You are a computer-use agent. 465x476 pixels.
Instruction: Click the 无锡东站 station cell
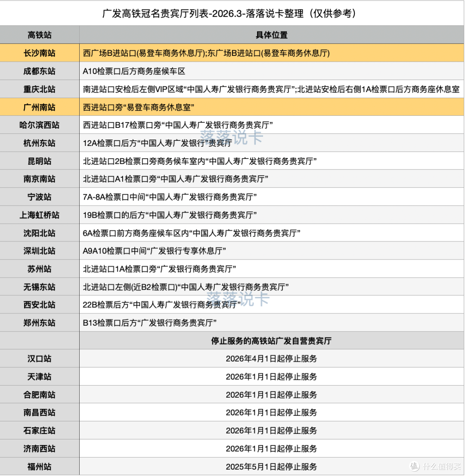pos(40,287)
